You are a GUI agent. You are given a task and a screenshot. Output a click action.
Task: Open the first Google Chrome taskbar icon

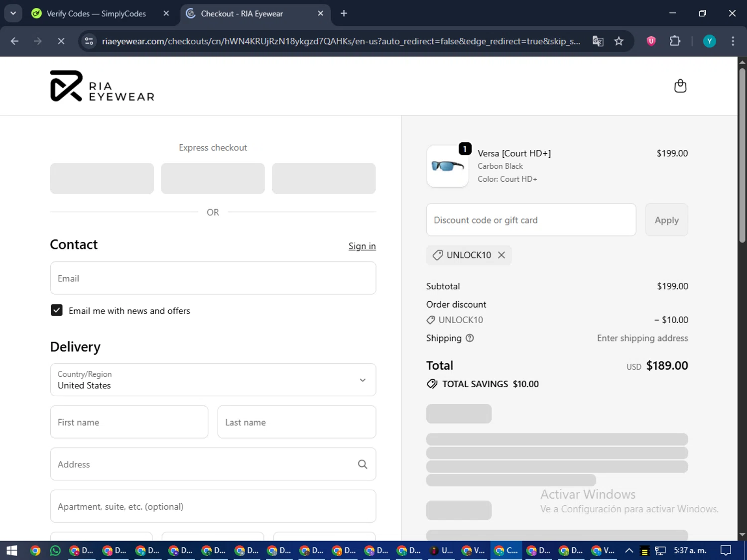pyautogui.click(x=35, y=550)
